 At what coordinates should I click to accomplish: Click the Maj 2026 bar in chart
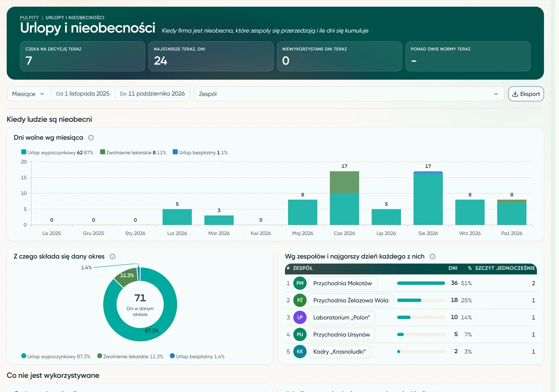coord(302,213)
